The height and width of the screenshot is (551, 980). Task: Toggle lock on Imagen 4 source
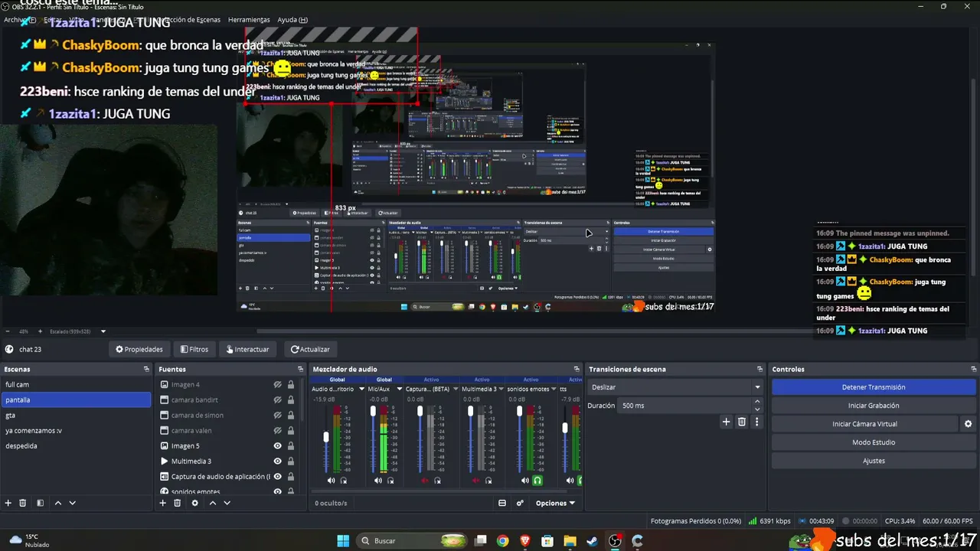[x=291, y=385]
